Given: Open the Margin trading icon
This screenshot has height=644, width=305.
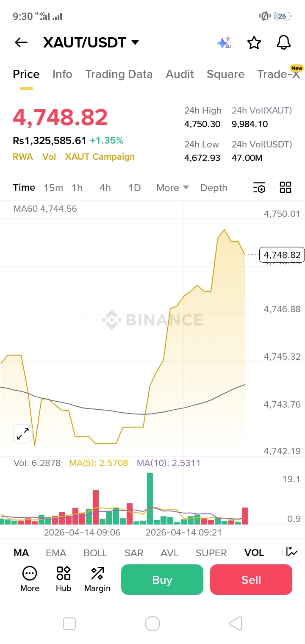Looking at the screenshot, I should [97, 579].
